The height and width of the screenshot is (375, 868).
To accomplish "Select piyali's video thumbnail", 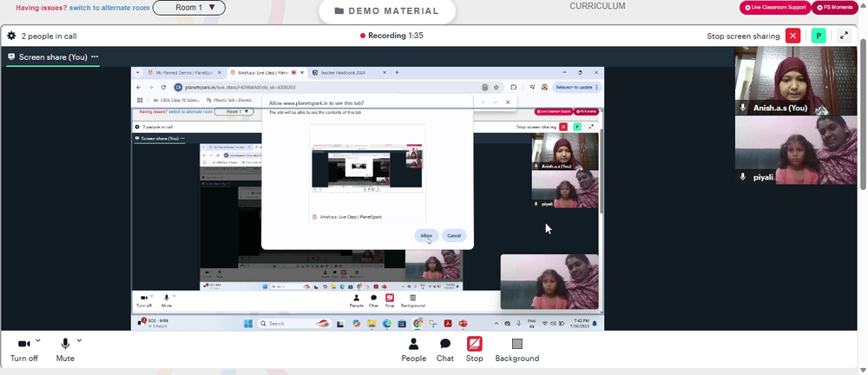I will pyautogui.click(x=795, y=149).
